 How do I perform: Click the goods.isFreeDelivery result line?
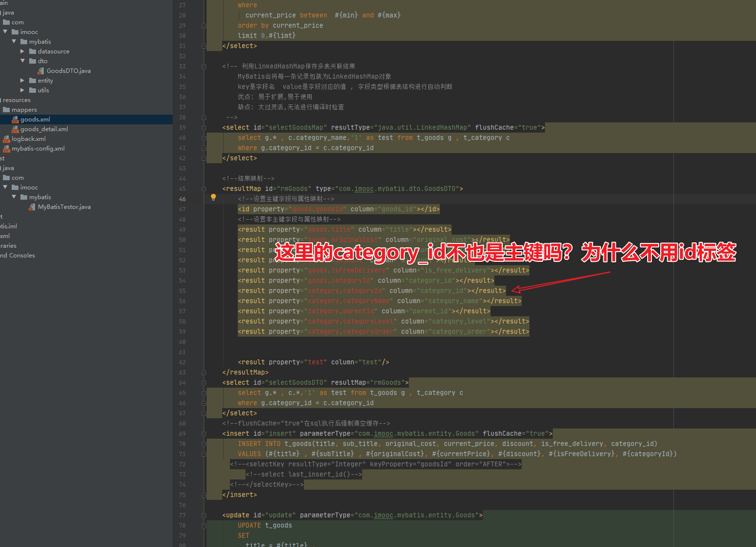[x=384, y=271]
